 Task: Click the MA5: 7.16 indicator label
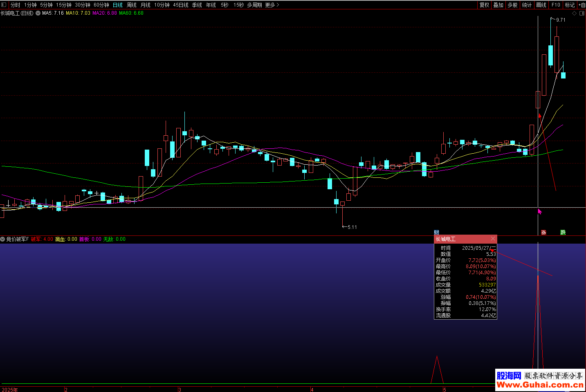tap(53, 13)
